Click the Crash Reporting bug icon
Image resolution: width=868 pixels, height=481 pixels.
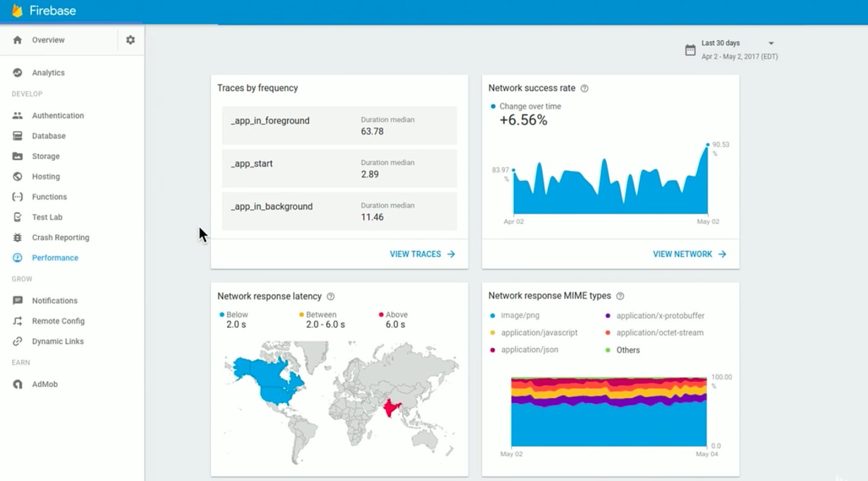[17, 237]
